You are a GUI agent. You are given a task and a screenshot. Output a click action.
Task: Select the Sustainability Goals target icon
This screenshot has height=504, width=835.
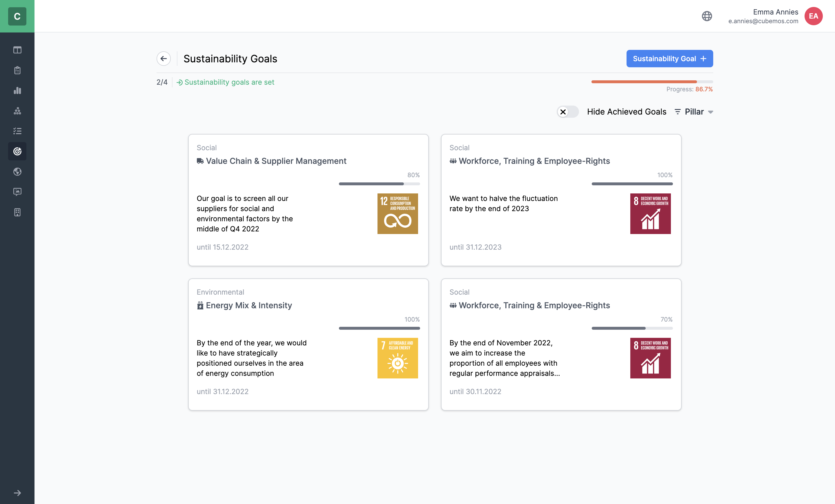click(x=17, y=151)
